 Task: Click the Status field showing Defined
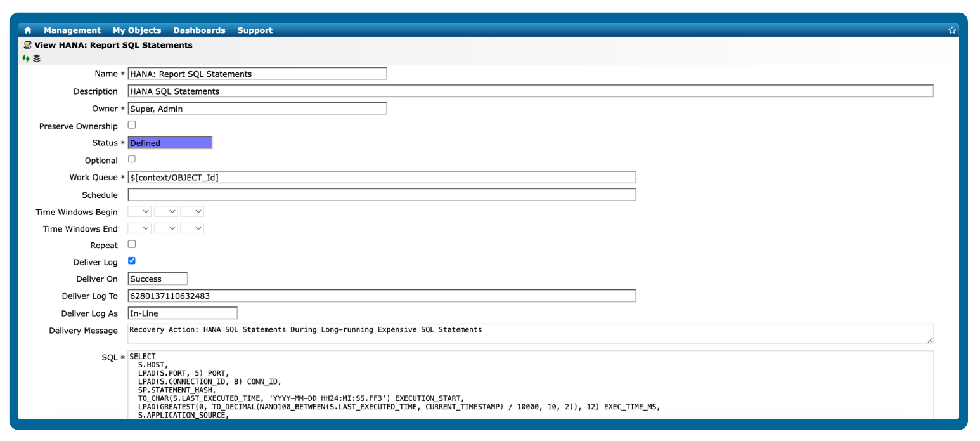(x=170, y=143)
